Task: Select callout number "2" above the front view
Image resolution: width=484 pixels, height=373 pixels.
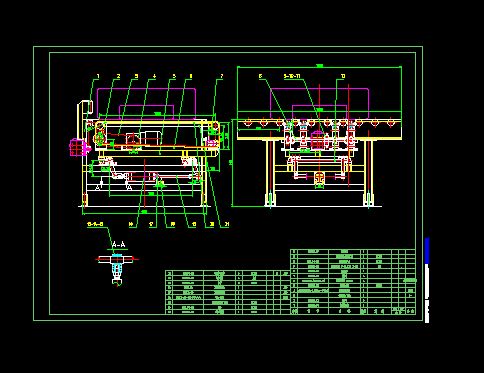Action: [x=118, y=76]
